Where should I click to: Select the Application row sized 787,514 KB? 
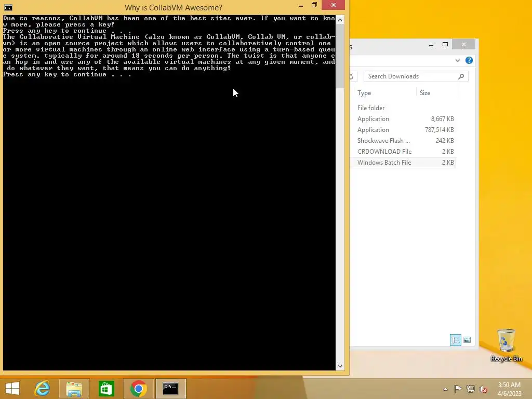tap(403, 129)
